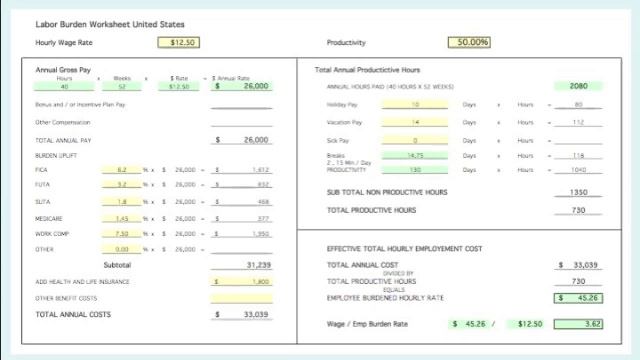
Task: Select the Annual Hours Paid value 2080
Action: (x=578, y=86)
